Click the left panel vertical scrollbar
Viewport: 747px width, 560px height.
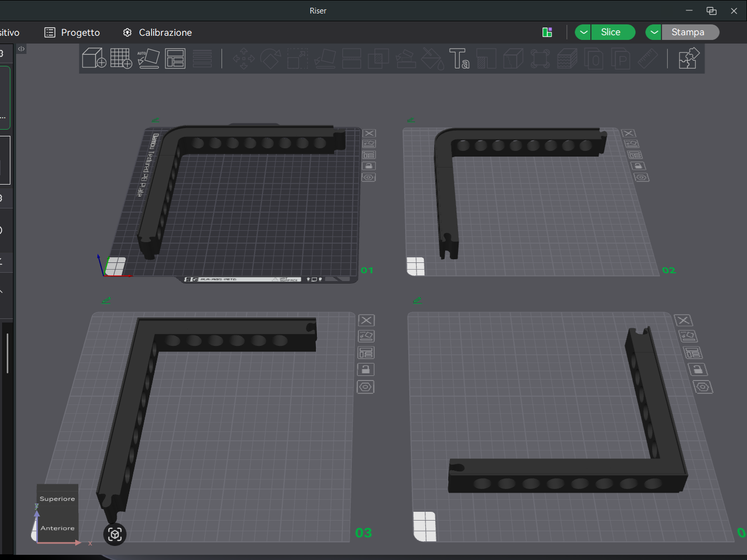point(7,354)
